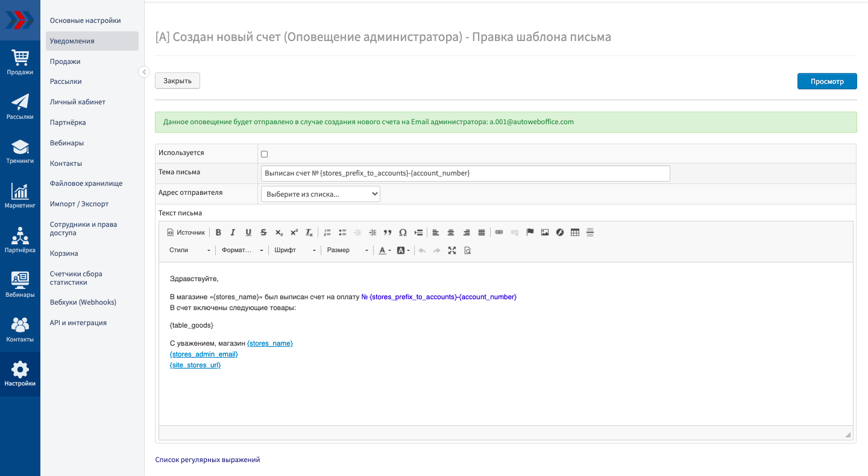
Task: Insert Flash object
Action: click(x=560, y=232)
